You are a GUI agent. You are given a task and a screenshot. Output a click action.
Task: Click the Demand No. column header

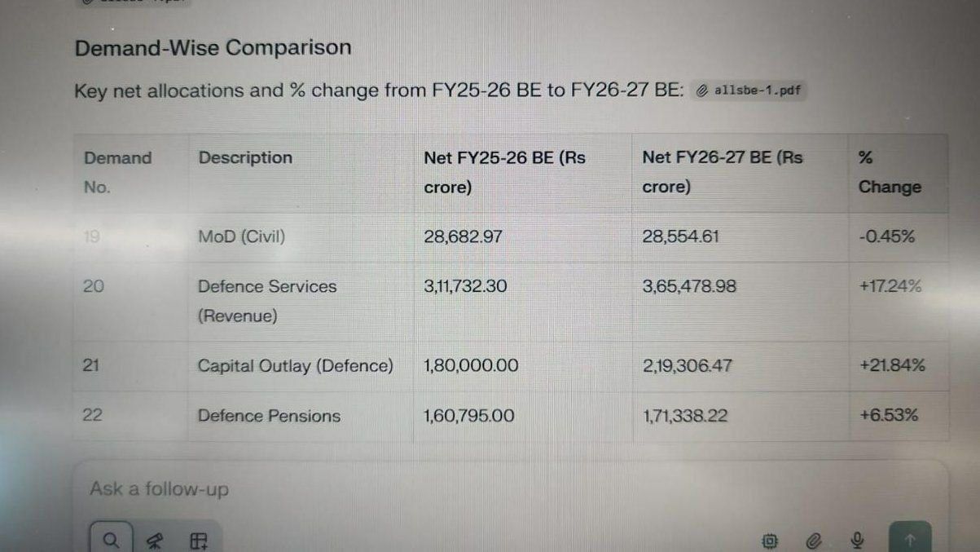pos(117,172)
